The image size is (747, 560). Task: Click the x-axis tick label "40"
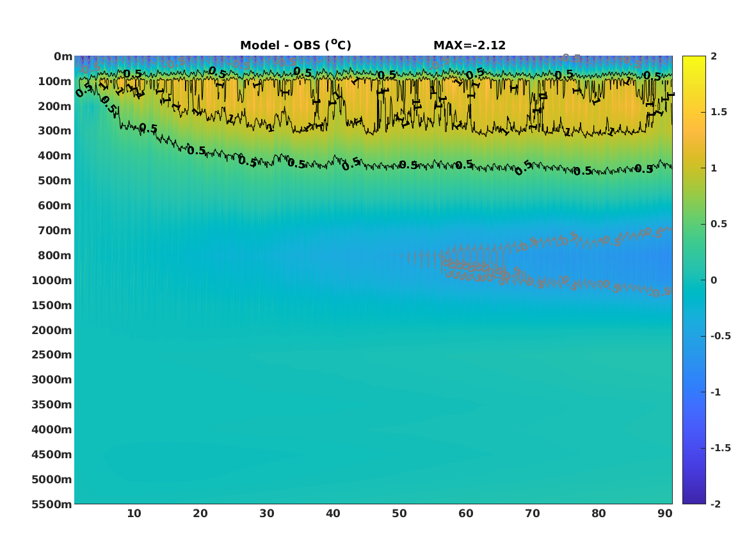click(x=333, y=513)
